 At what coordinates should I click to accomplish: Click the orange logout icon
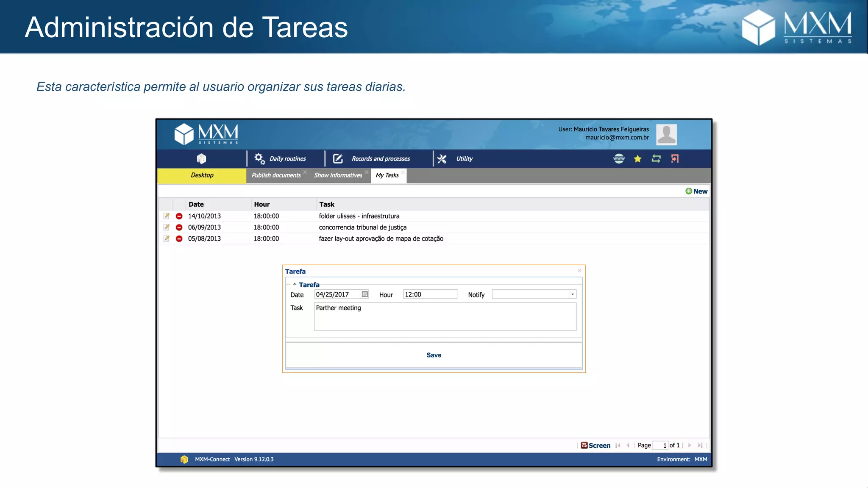click(675, 159)
